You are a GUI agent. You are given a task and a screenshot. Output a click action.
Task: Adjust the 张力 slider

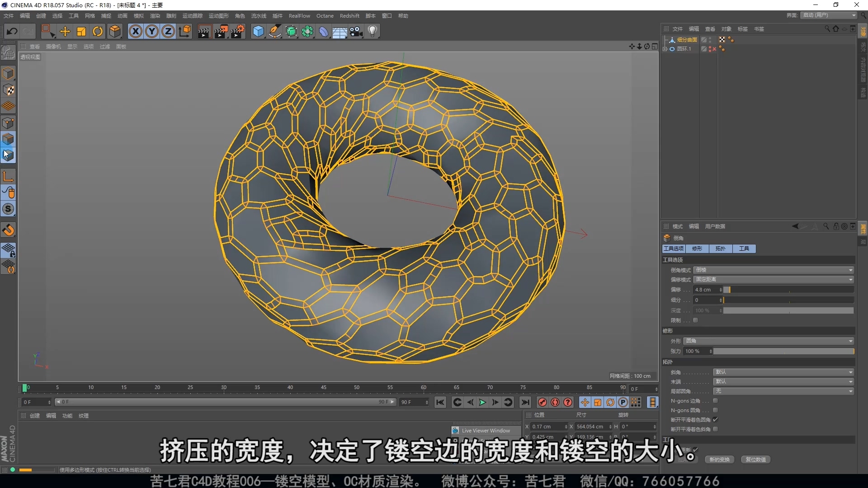pyautogui.click(x=783, y=351)
